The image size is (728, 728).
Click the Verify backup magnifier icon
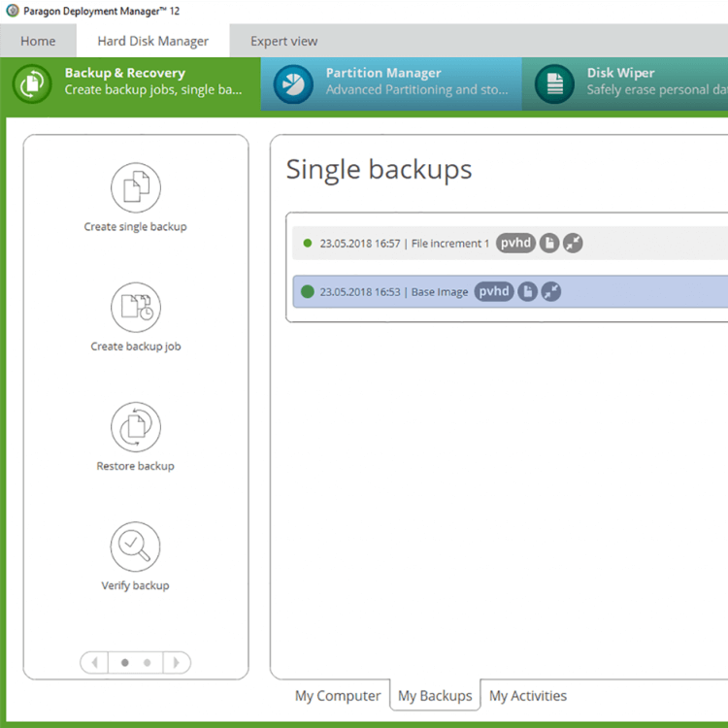[x=135, y=546]
